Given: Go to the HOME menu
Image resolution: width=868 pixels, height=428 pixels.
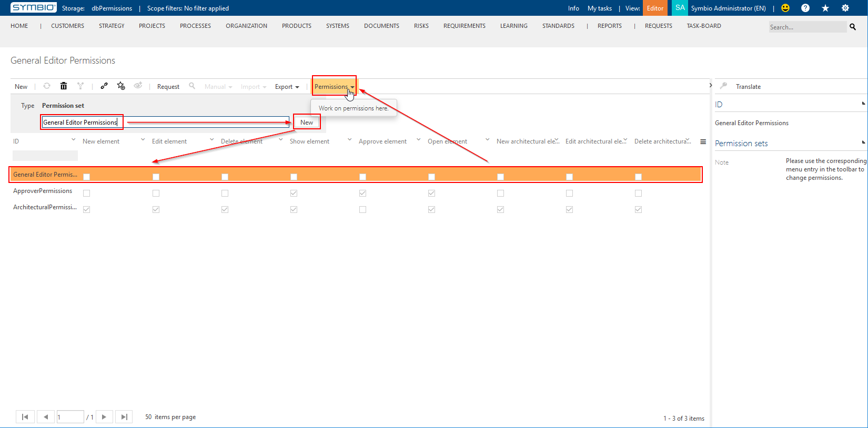Looking at the screenshot, I should point(19,26).
